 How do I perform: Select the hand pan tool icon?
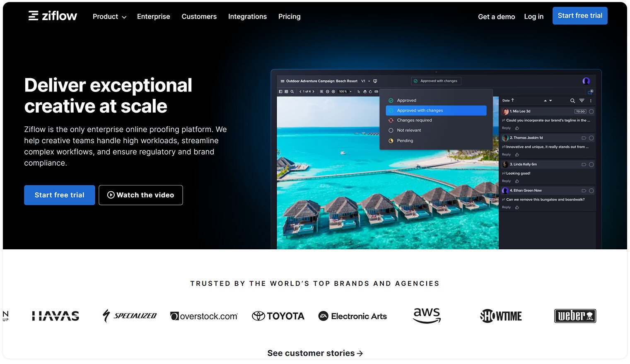(x=364, y=92)
